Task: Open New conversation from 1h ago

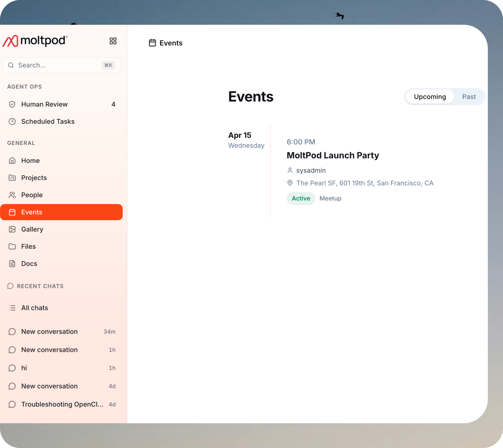Action: click(61, 350)
